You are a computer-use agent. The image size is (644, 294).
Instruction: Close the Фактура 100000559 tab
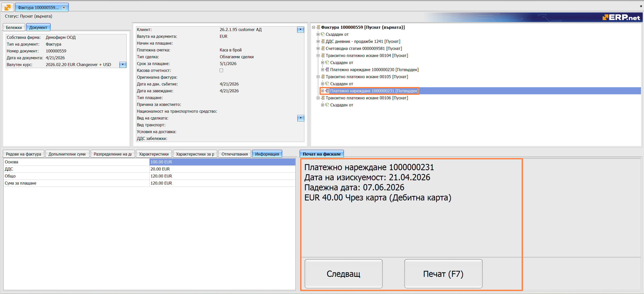point(64,7)
